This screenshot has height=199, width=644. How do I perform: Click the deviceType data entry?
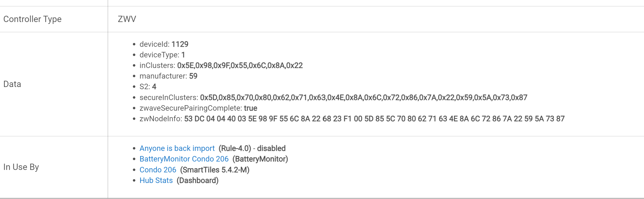[162, 55]
